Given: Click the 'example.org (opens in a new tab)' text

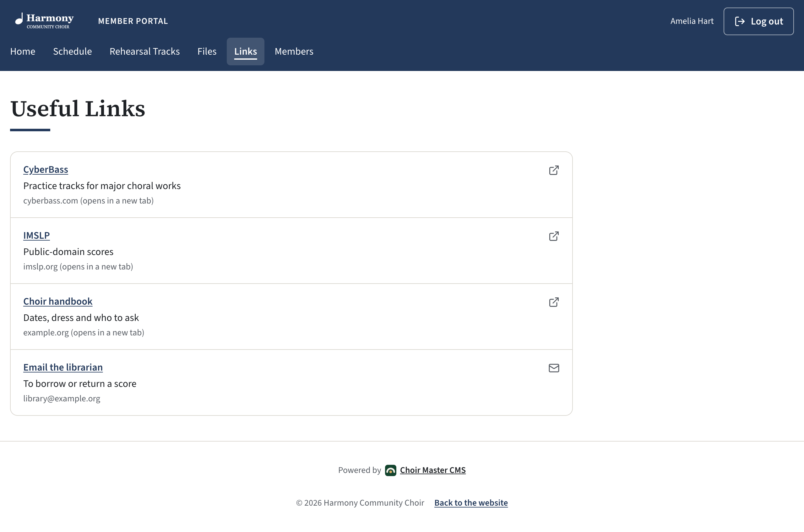Looking at the screenshot, I should click(x=84, y=333).
